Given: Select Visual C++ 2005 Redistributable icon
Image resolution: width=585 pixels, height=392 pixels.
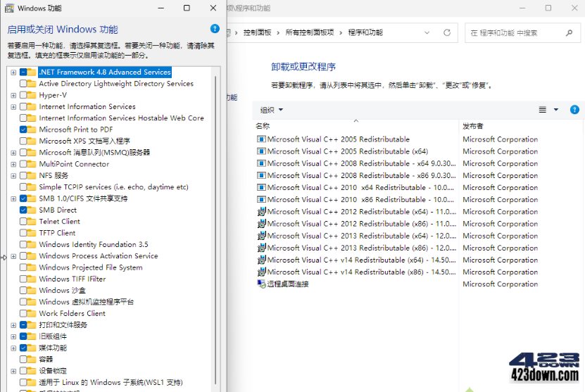Looking at the screenshot, I should click(x=261, y=139).
